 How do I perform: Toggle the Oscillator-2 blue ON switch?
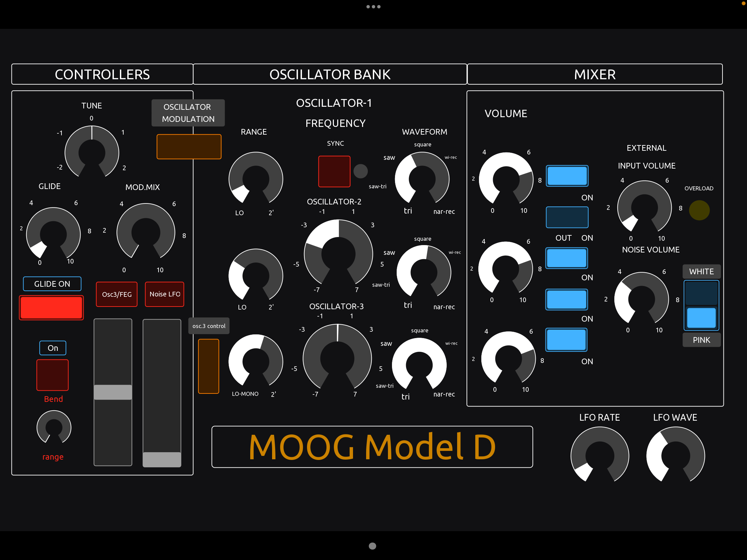pos(566,258)
